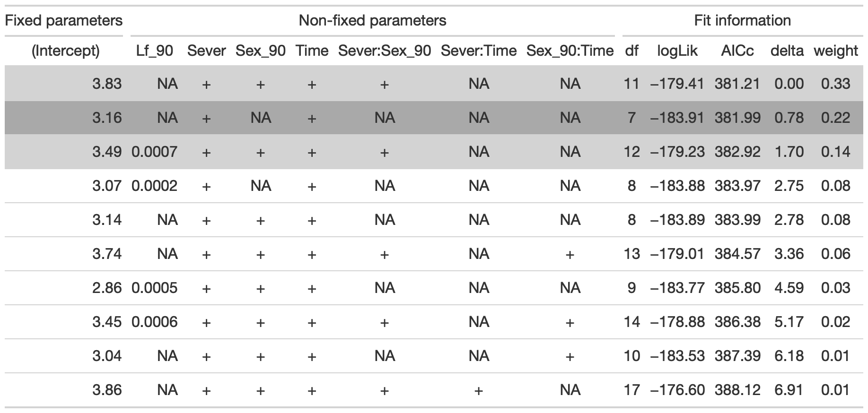Click the Fixed parameters group header
This screenshot has height=413, width=868.
tap(64, 21)
